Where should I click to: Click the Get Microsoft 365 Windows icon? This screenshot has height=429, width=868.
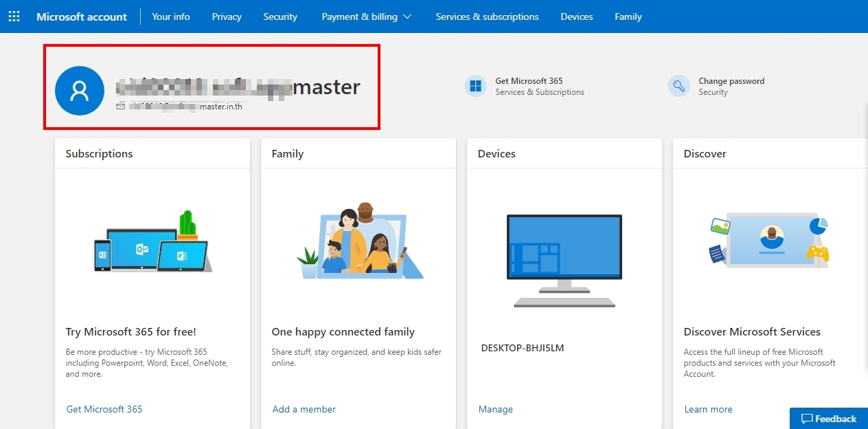475,86
